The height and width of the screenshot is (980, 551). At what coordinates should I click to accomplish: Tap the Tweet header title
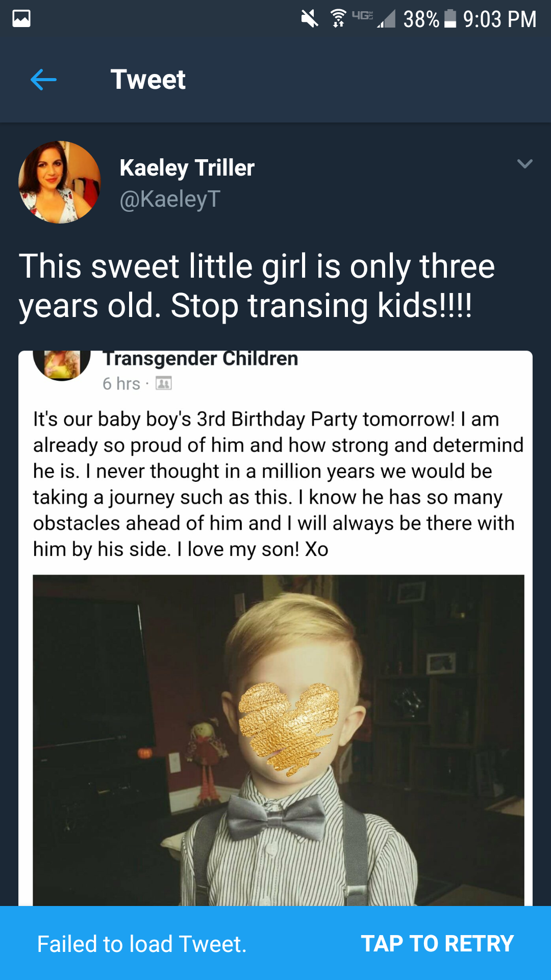point(148,80)
